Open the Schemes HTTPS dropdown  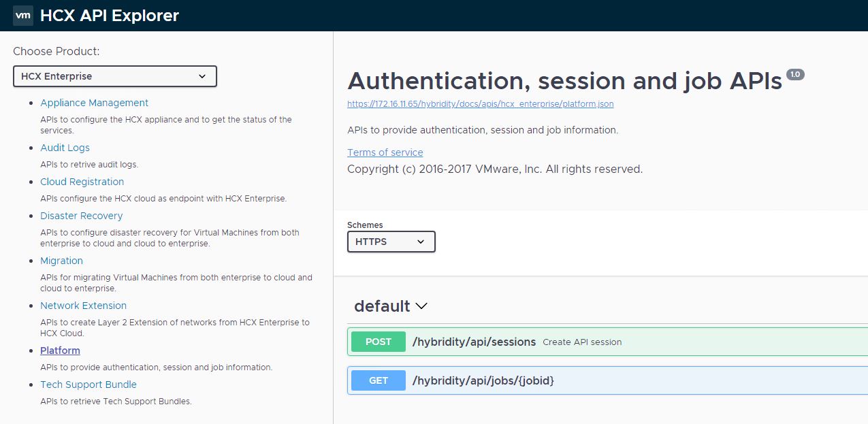click(x=391, y=242)
